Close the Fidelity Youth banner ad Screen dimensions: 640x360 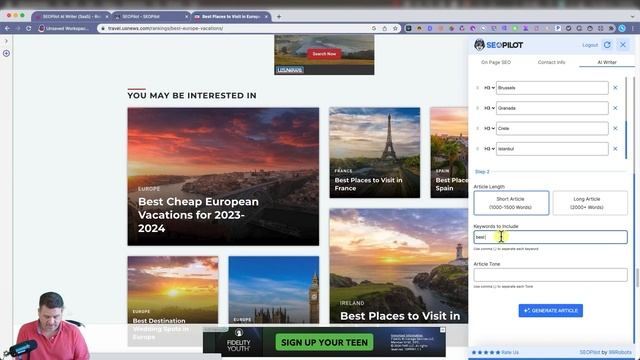(x=442, y=330)
